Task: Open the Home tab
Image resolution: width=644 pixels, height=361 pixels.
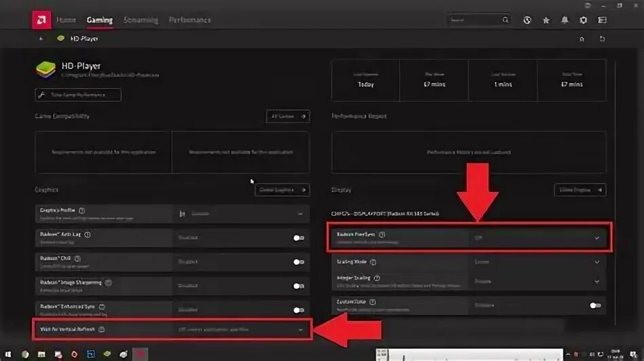Action: 66,20
